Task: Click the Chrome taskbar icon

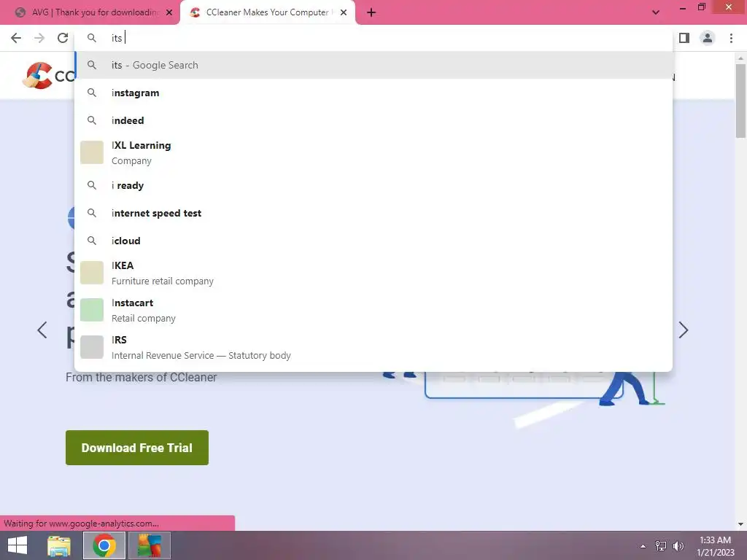Action: pyautogui.click(x=104, y=545)
